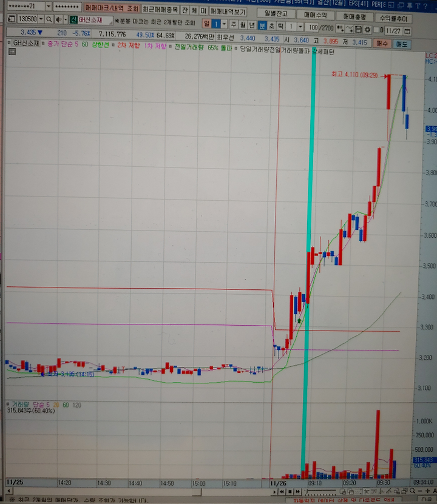
Task: Select the 월 monthly chart period
Action: click(243, 25)
